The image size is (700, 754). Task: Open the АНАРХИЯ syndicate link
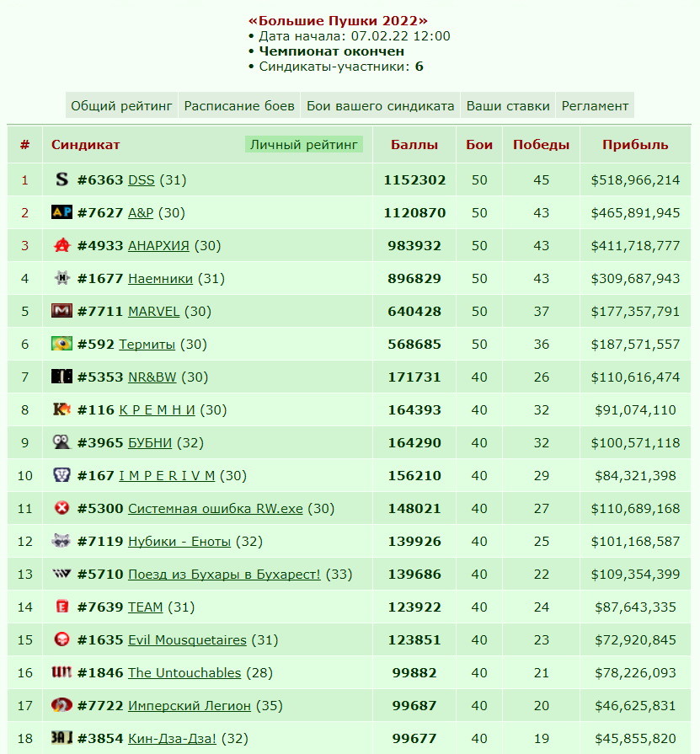158,246
